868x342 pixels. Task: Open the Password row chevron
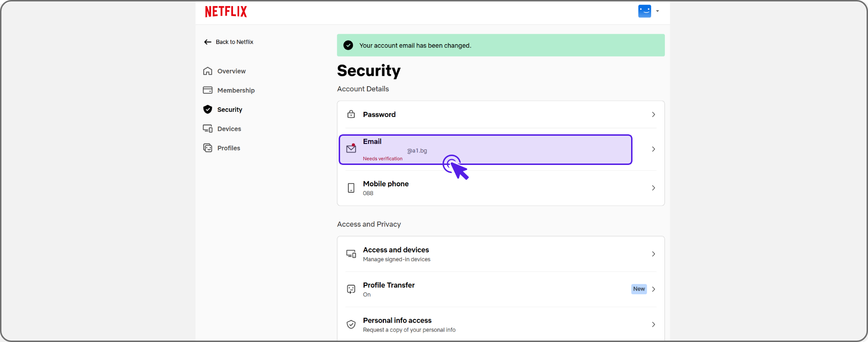pyautogui.click(x=653, y=114)
